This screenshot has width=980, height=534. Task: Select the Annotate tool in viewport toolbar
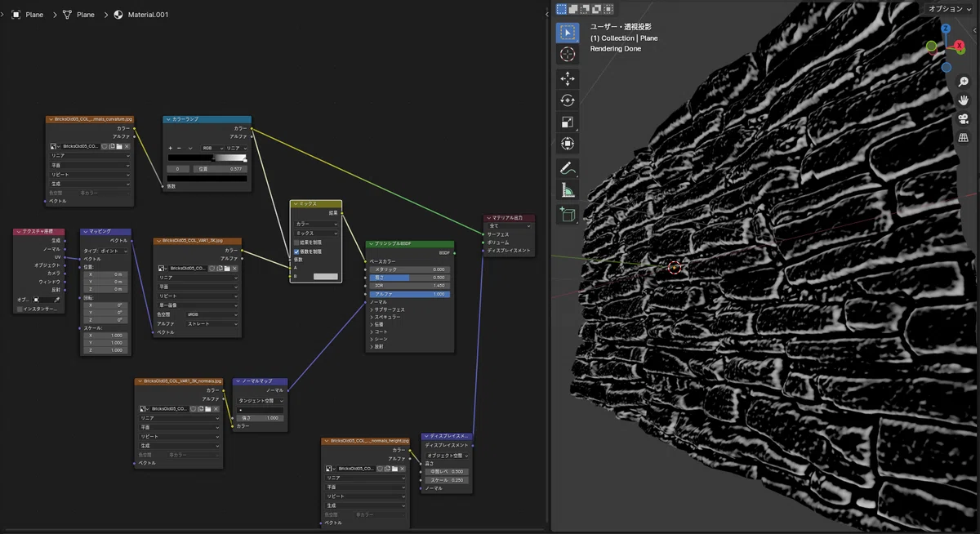click(568, 168)
